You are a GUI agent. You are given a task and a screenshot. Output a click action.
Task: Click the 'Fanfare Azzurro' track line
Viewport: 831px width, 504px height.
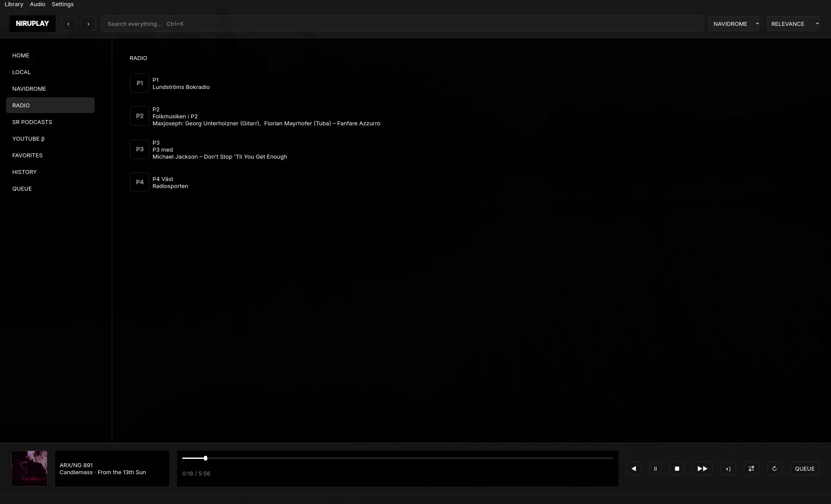click(x=266, y=124)
